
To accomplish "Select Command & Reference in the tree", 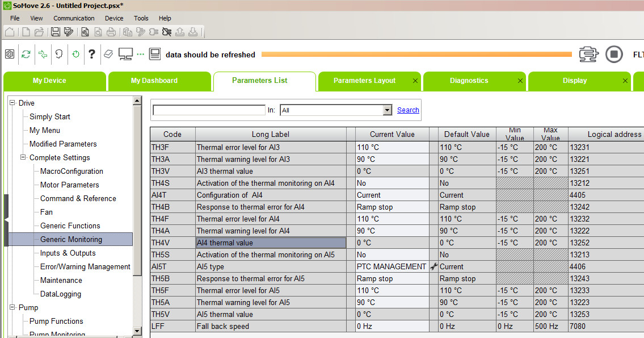I will click(78, 198).
